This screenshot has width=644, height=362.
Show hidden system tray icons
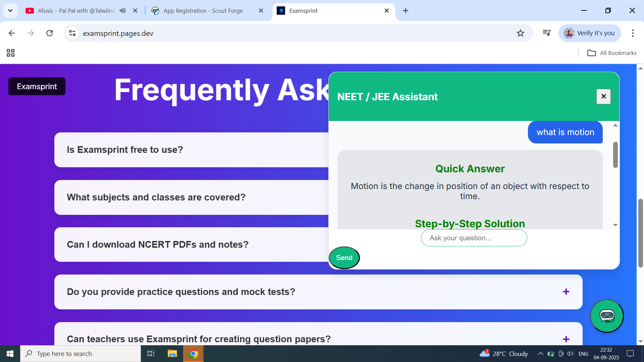540,354
